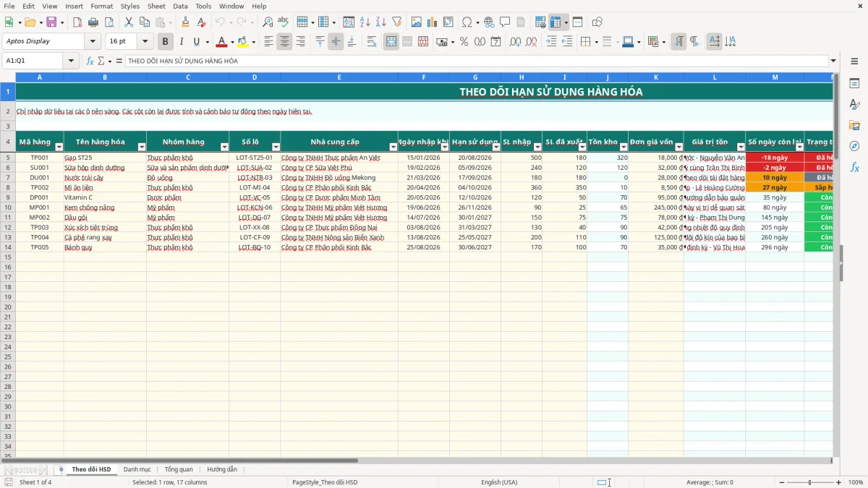Open the Sidebar Properties panel icon
Image resolution: width=868 pixels, height=488 pixels.
[854, 83]
